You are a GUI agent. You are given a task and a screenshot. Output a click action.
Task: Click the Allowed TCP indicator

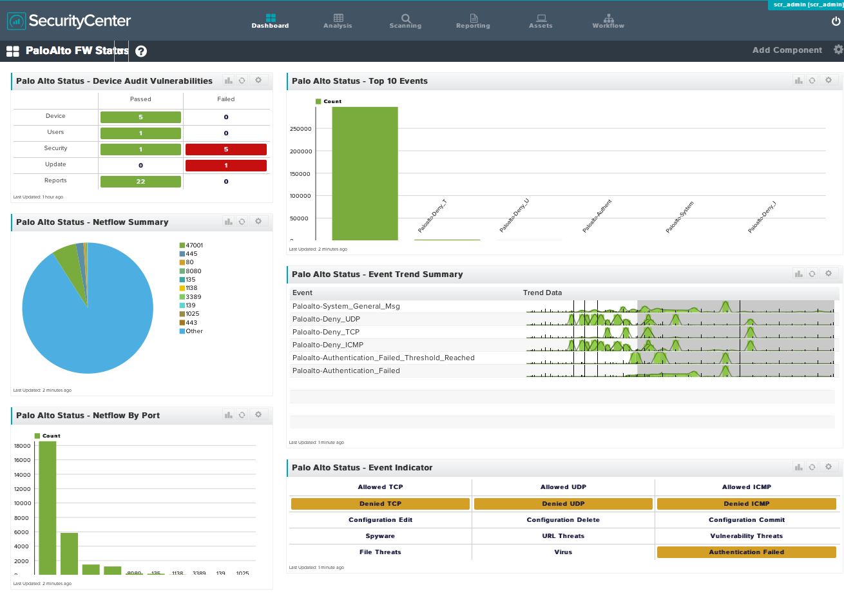click(380, 487)
